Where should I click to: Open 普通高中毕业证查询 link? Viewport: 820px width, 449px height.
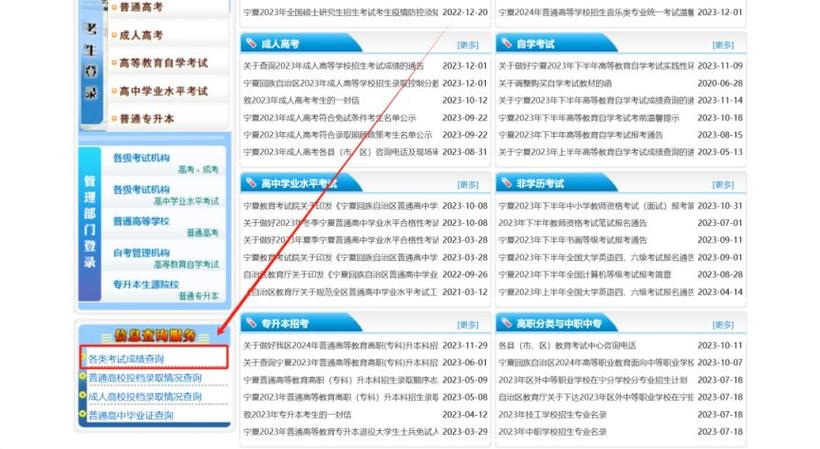[131, 415]
